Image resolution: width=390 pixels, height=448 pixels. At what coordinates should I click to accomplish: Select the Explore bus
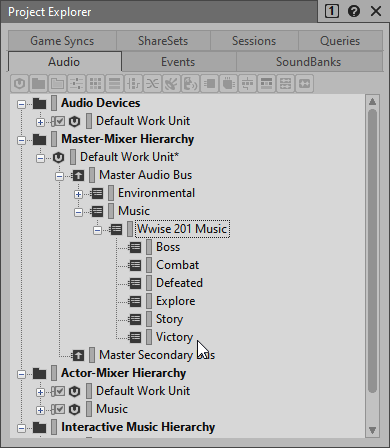click(176, 301)
